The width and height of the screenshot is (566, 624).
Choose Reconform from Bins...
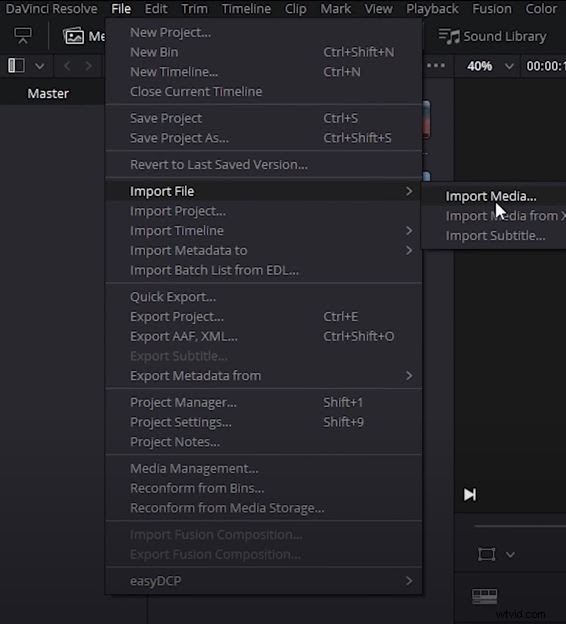tap(263, 488)
